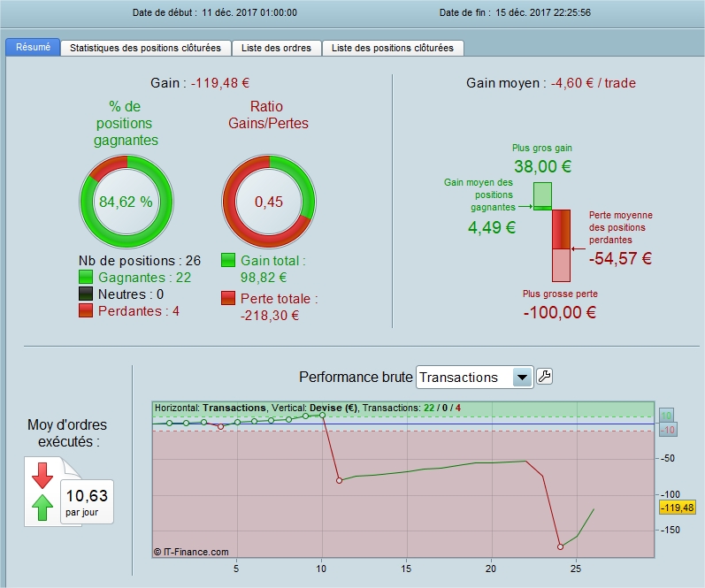Viewport: 705px width, 588px height.
Task: Click the green up arrow orders icon
Action: pos(42,507)
